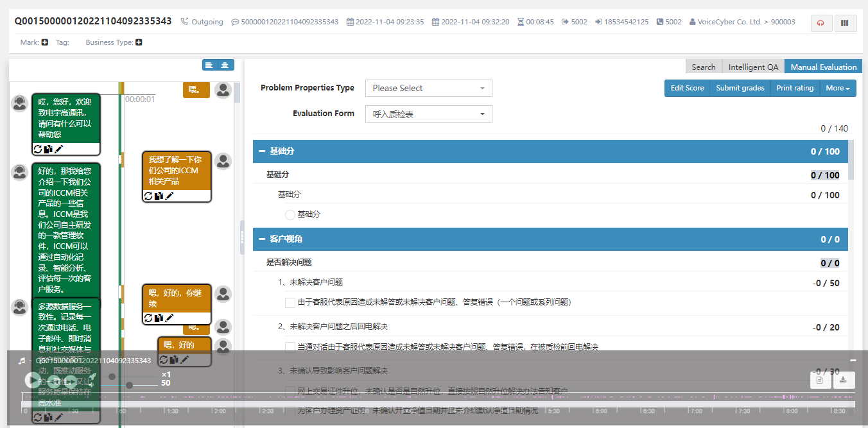Add a mark using the Mark plus icon
The height and width of the screenshot is (428, 868).
click(x=45, y=42)
